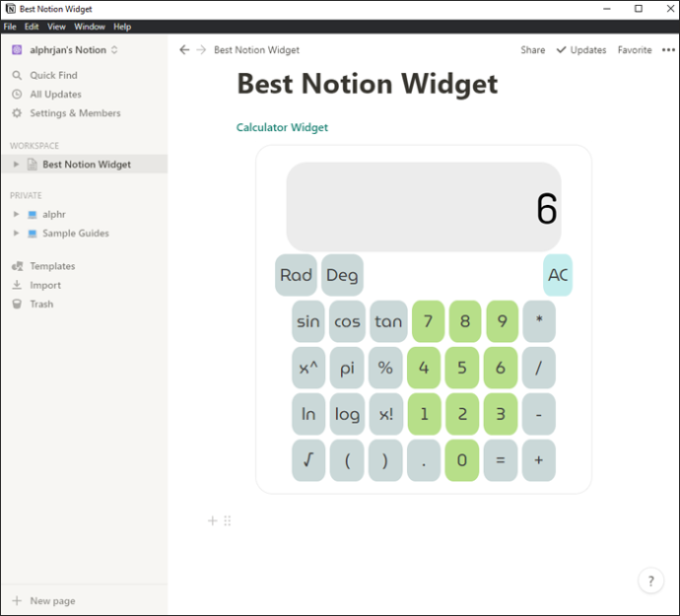Click the x^ power calculator button

(x=308, y=368)
